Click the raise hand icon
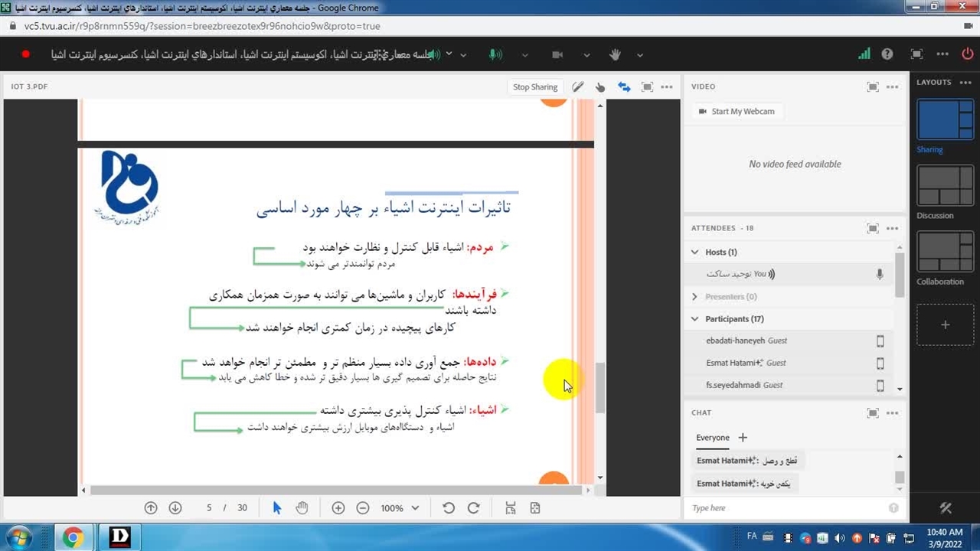The width and height of the screenshot is (980, 551). pos(615,54)
